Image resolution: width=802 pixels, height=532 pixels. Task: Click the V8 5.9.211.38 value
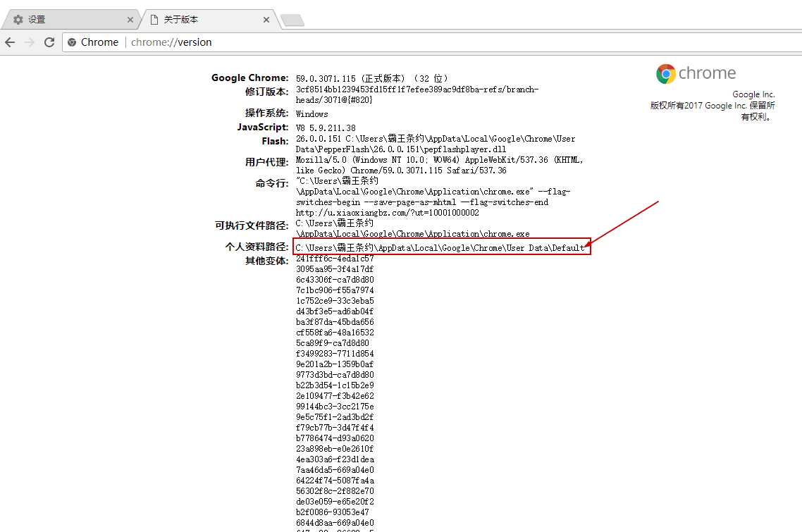326,128
